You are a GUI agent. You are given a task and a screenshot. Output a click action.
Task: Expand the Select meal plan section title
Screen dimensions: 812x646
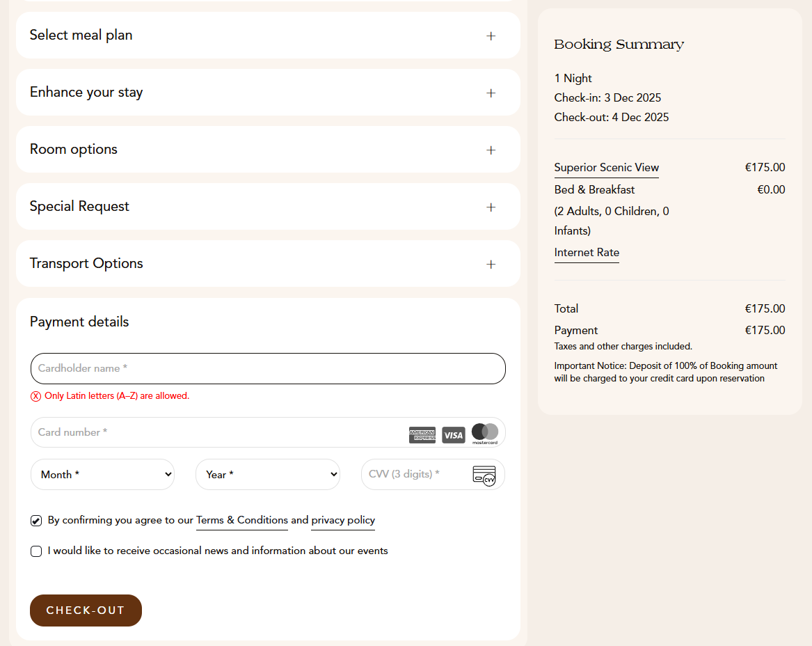point(81,36)
